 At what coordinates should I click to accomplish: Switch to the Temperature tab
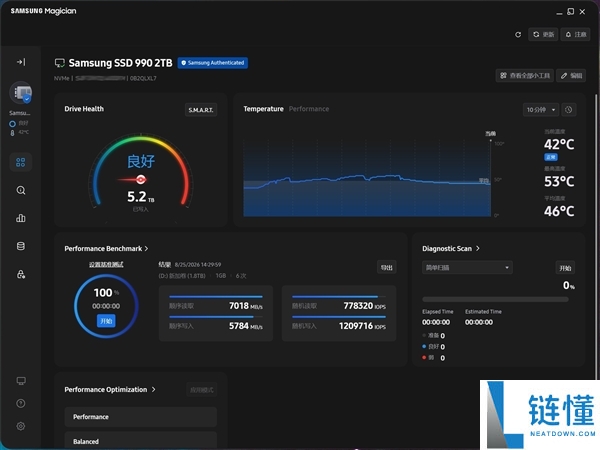click(263, 109)
